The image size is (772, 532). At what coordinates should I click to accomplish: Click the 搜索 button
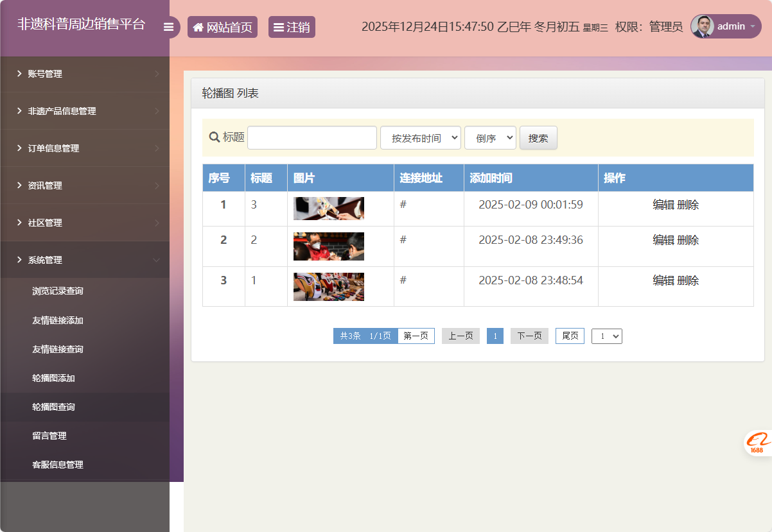[x=538, y=137]
